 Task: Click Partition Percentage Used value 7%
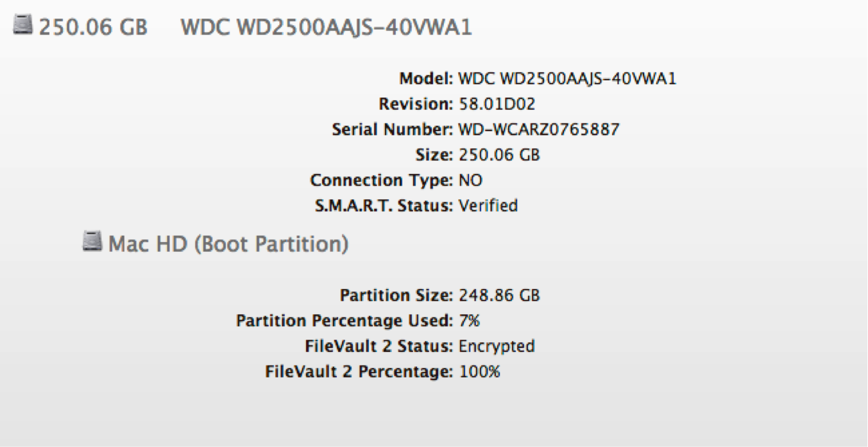pyautogui.click(x=469, y=320)
